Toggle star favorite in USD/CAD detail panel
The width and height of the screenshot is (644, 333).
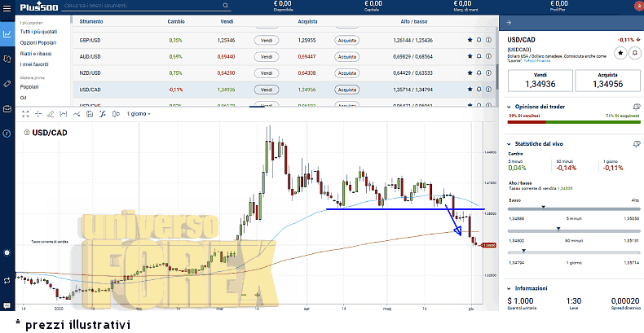[620, 52]
